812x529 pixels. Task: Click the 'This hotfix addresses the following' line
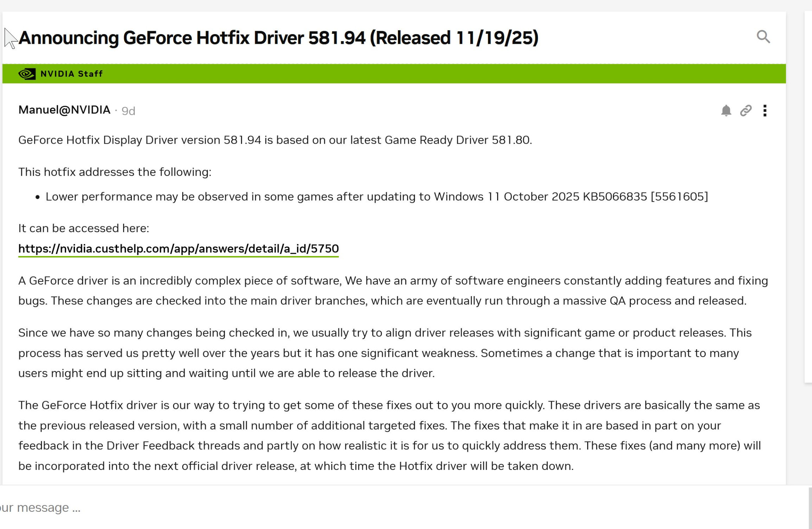tap(115, 172)
